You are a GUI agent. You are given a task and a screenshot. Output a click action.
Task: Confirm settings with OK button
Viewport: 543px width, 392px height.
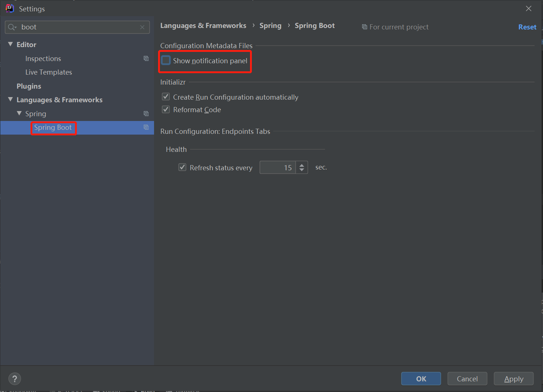click(421, 379)
